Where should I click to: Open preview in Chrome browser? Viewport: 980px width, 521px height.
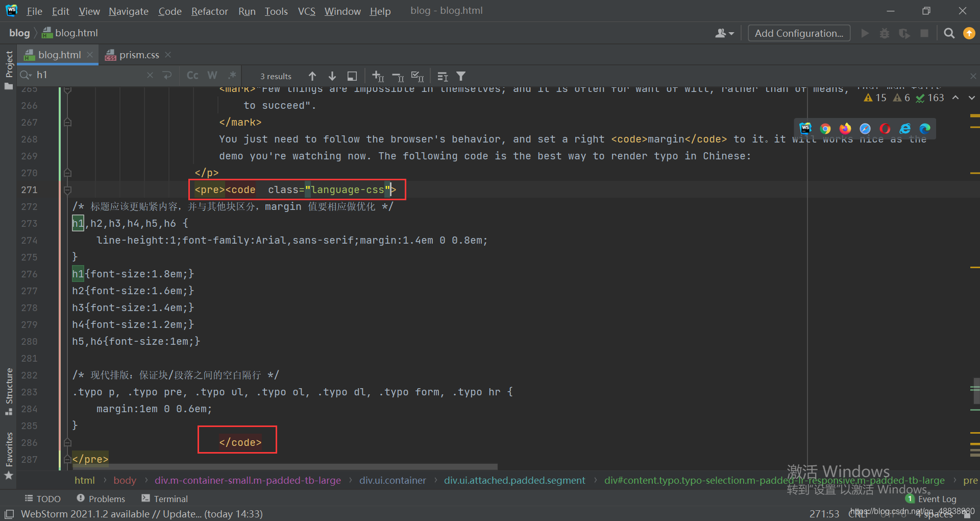(825, 129)
